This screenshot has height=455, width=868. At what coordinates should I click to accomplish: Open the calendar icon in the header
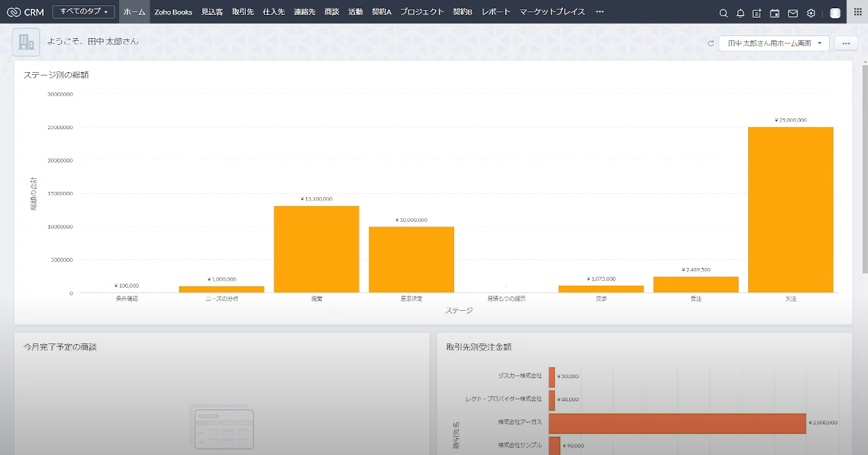tap(775, 12)
